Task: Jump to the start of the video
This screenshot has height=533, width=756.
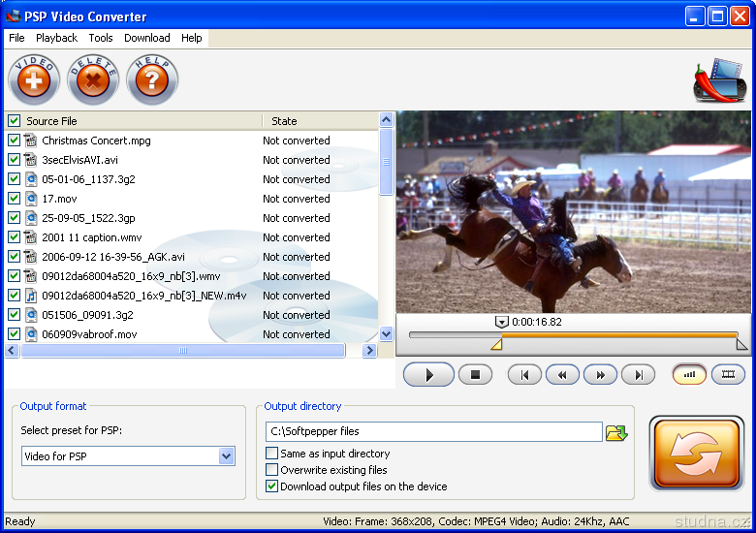Action: [x=524, y=375]
